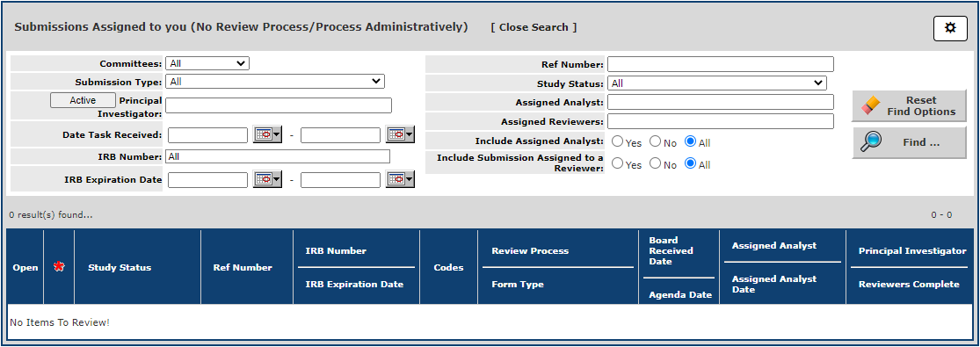980x347 pixels.
Task: Click the No Items To Review! message
Action: (x=60, y=322)
